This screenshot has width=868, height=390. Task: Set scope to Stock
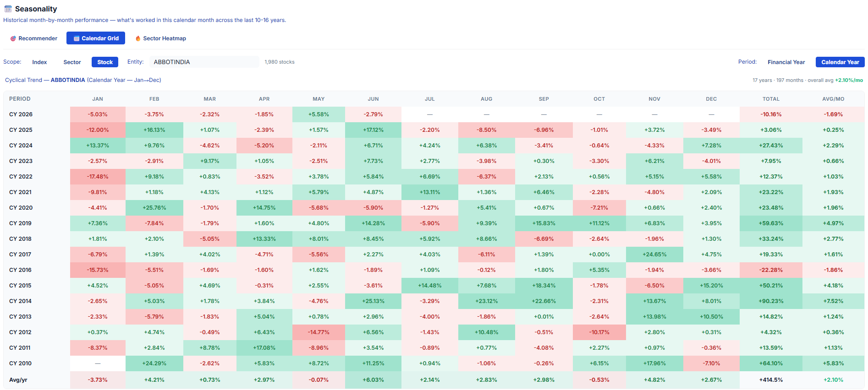click(x=105, y=62)
